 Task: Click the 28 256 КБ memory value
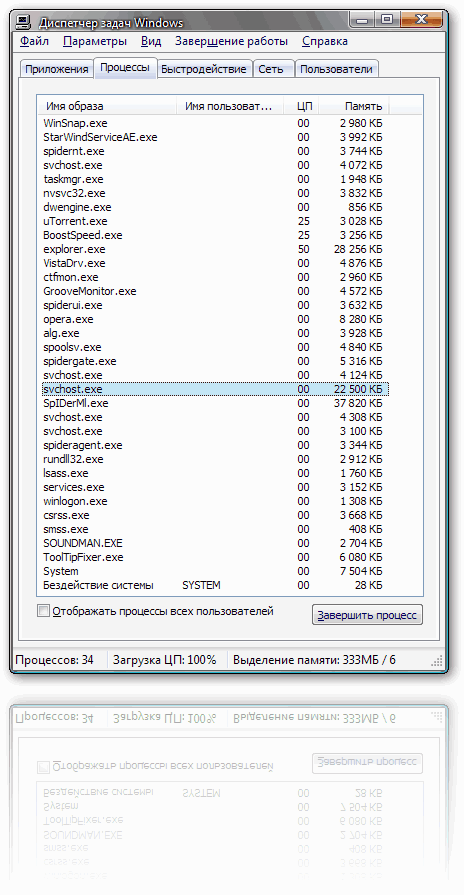point(358,249)
